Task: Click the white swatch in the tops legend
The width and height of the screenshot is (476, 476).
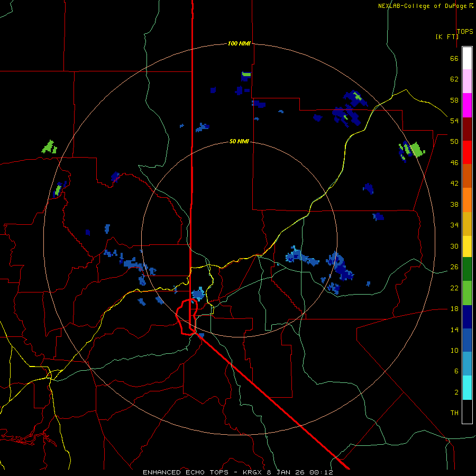Action: coord(467,58)
